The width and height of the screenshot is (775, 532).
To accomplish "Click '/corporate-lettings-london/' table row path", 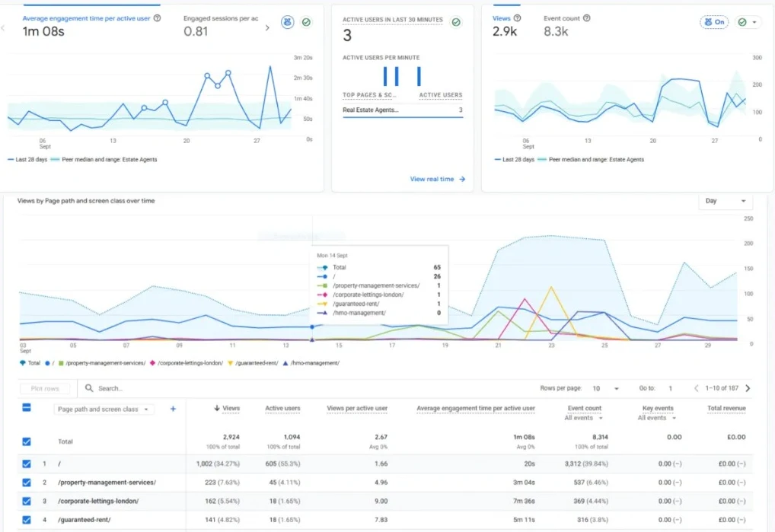I will coord(98,501).
